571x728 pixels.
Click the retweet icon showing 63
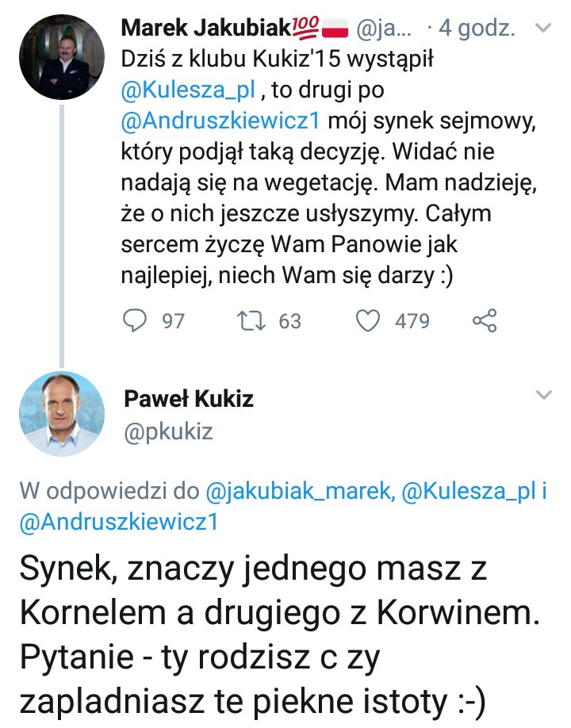tap(251, 321)
